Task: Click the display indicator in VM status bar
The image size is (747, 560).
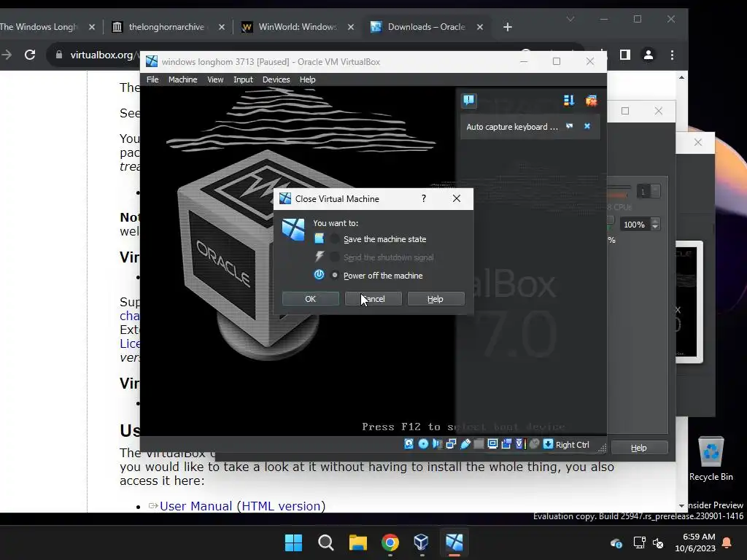Action: click(x=492, y=444)
